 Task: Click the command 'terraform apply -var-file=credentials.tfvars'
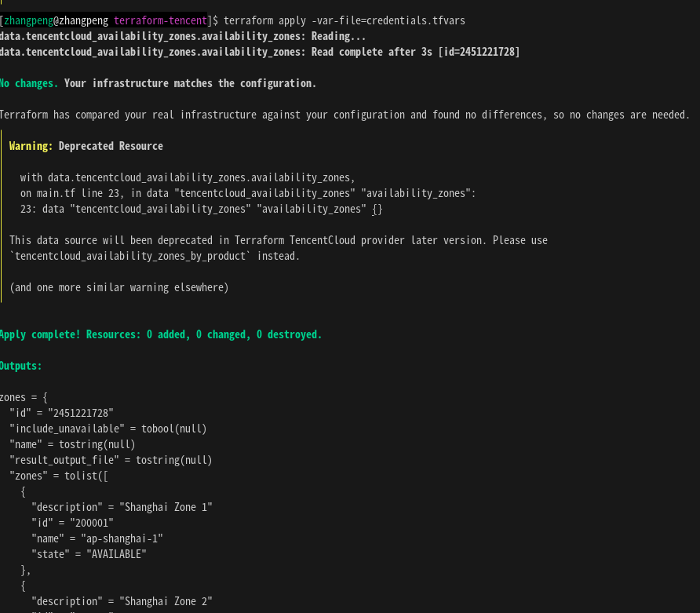coord(345,20)
